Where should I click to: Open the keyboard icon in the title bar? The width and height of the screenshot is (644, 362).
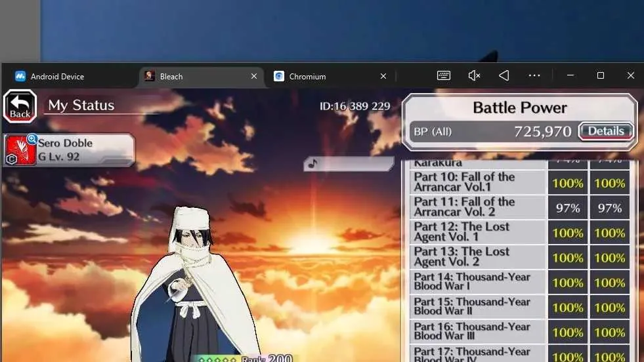[444, 75]
